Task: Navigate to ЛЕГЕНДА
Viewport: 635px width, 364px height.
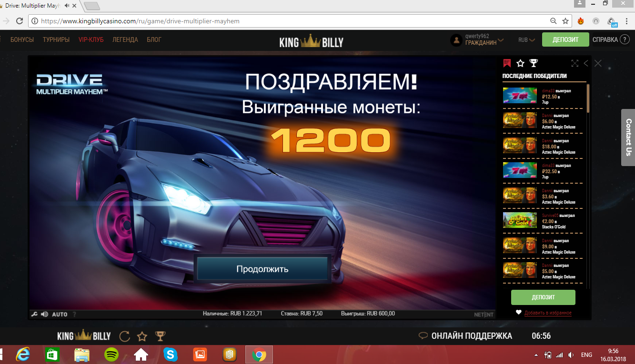Action: pos(125,40)
